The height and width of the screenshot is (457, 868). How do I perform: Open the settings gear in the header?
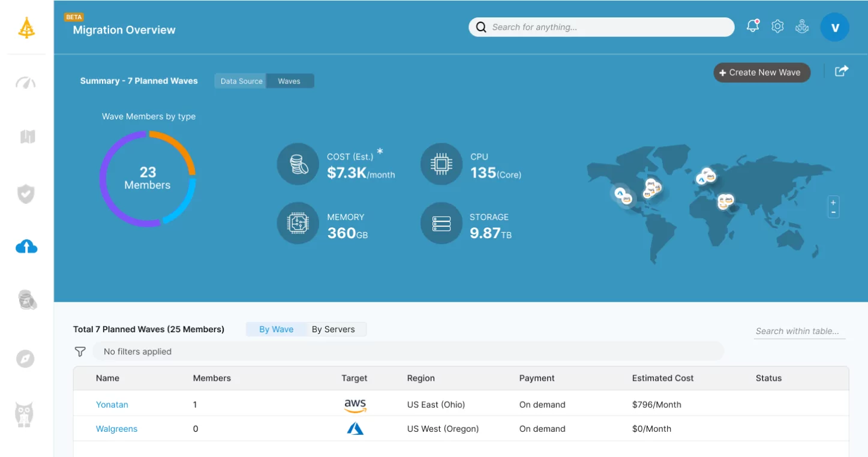[x=777, y=26]
